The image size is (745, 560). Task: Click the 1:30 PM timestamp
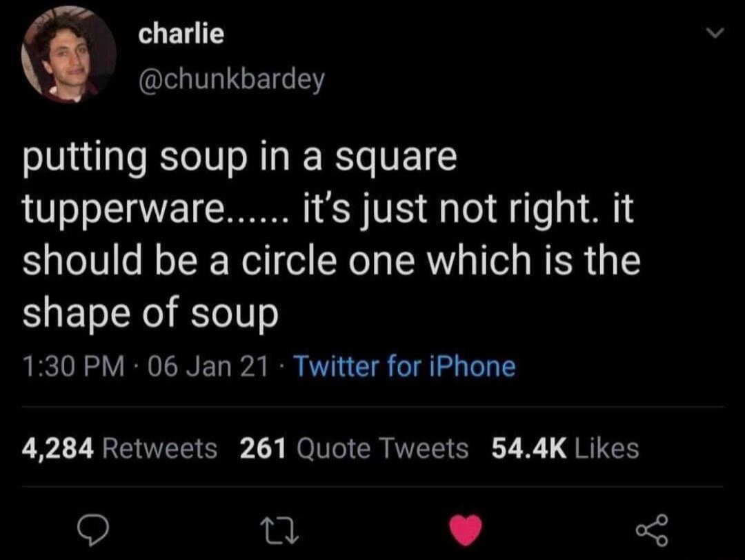74,367
